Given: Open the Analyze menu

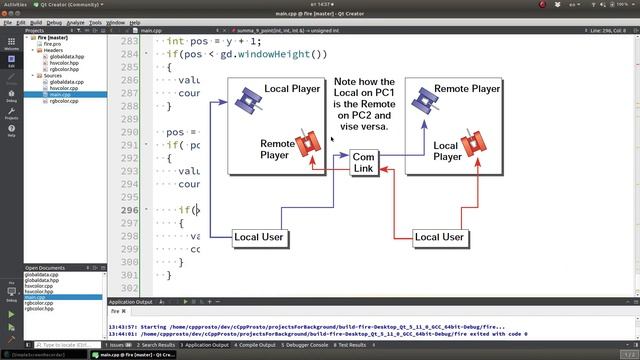Looking at the screenshot, I should pos(76,23).
